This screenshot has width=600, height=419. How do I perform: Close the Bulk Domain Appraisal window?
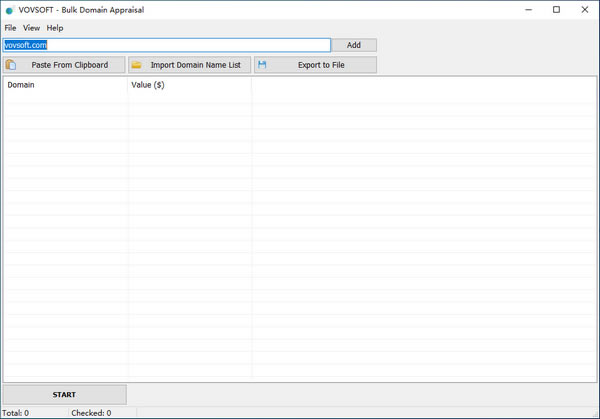[x=585, y=10]
